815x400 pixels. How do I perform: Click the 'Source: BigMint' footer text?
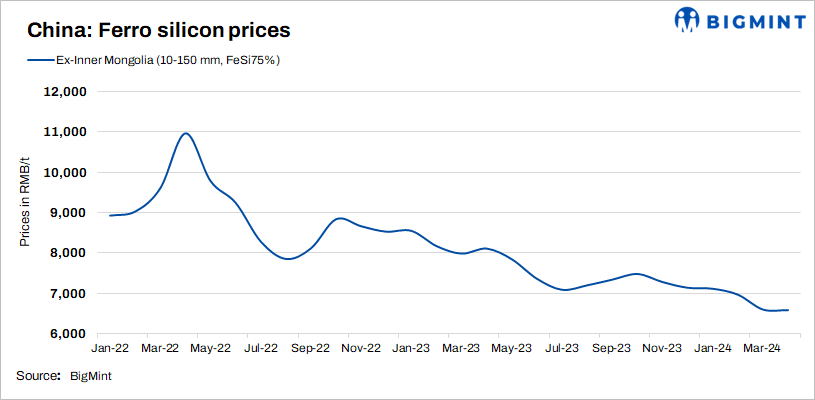point(67,377)
